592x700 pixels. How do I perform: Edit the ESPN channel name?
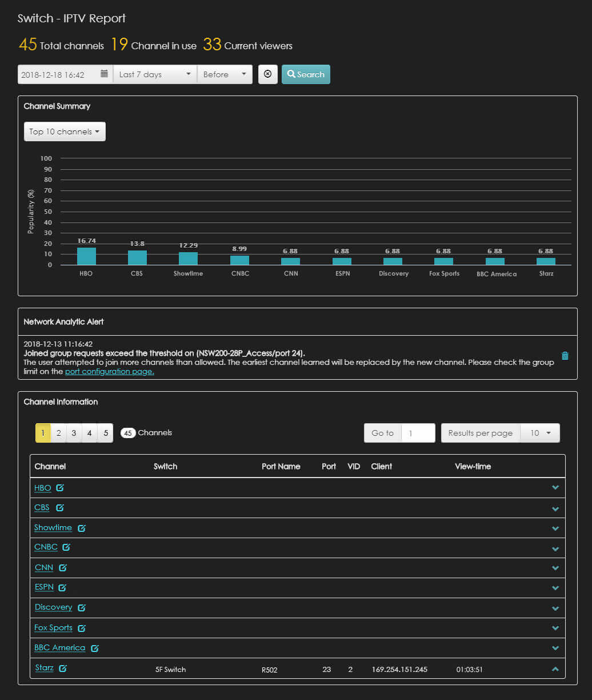click(x=62, y=587)
